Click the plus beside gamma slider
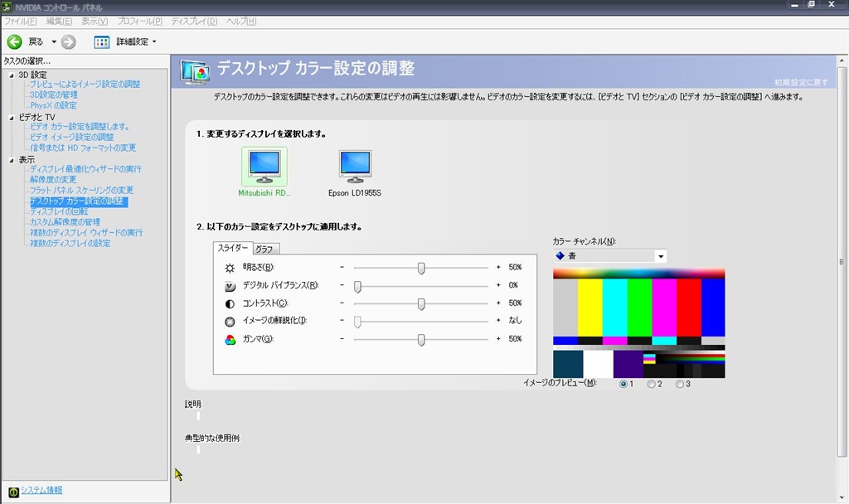This screenshot has width=849, height=504. (498, 338)
